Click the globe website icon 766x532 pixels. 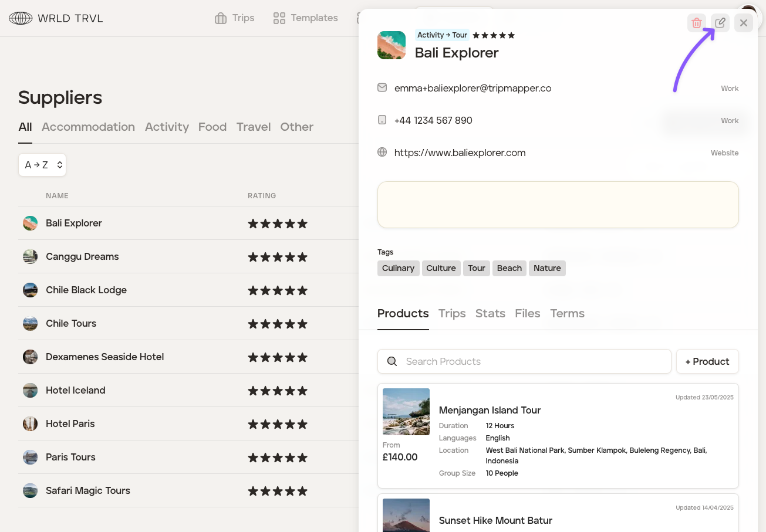coord(382,153)
